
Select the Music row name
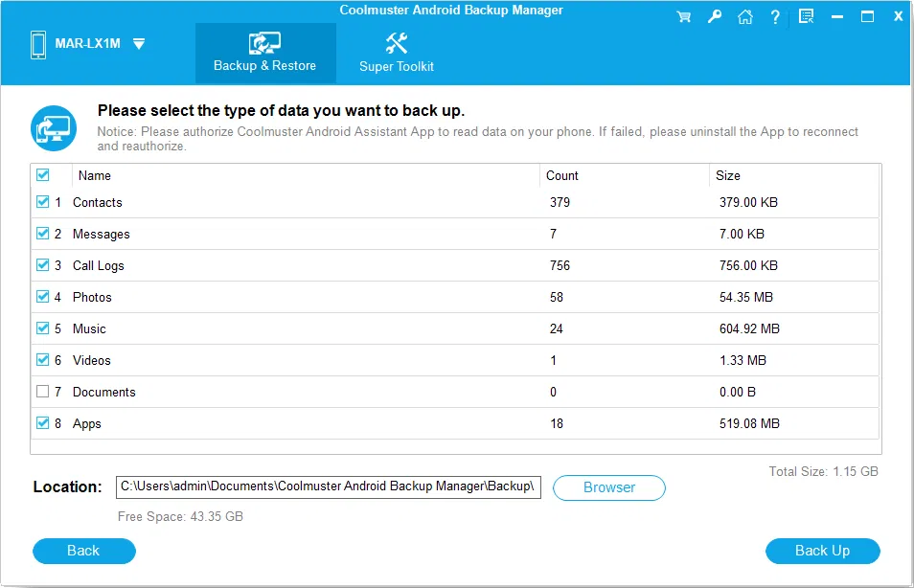pyautogui.click(x=89, y=328)
